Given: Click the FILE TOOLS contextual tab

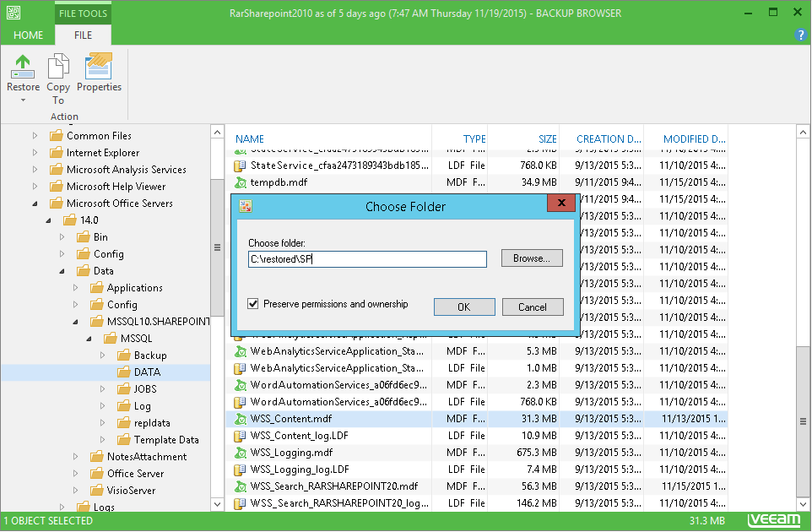Looking at the screenshot, I should [x=83, y=13].
